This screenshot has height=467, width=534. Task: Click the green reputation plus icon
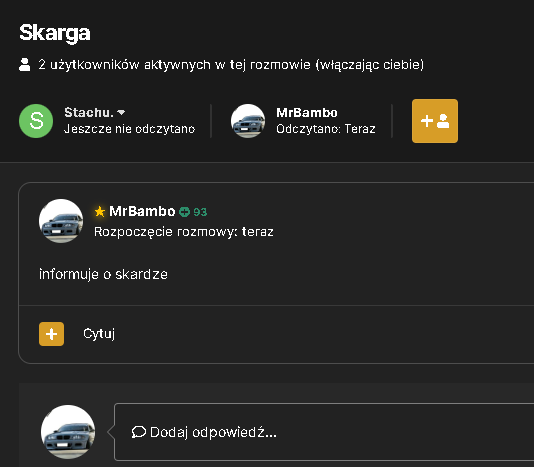coord(184,212)
